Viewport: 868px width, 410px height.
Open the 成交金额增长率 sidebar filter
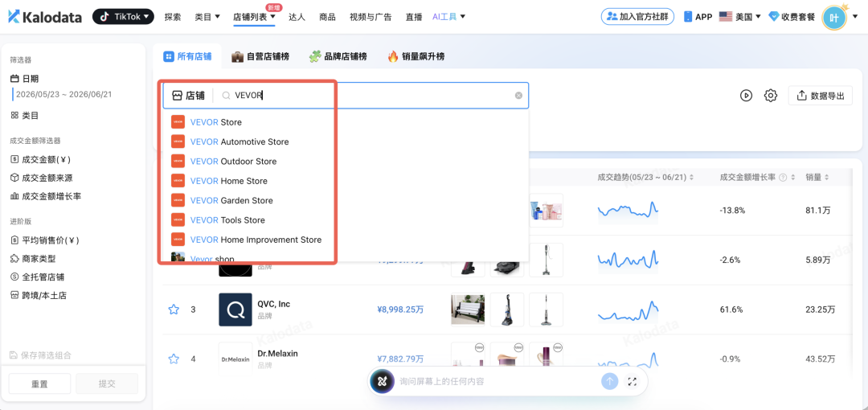tap(46, 196)
